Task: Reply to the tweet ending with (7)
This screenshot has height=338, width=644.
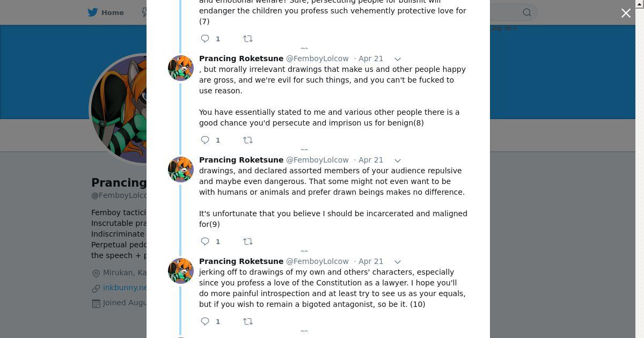Action: [205, 39]
